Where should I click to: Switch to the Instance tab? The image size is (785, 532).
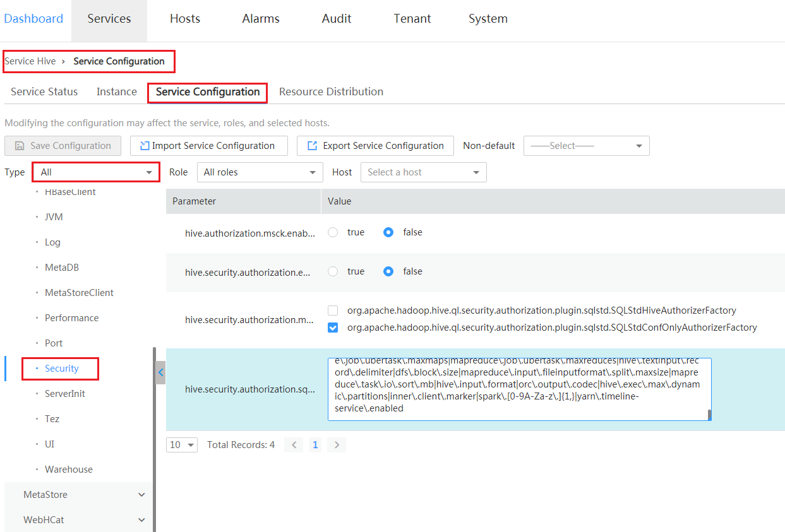117,92
